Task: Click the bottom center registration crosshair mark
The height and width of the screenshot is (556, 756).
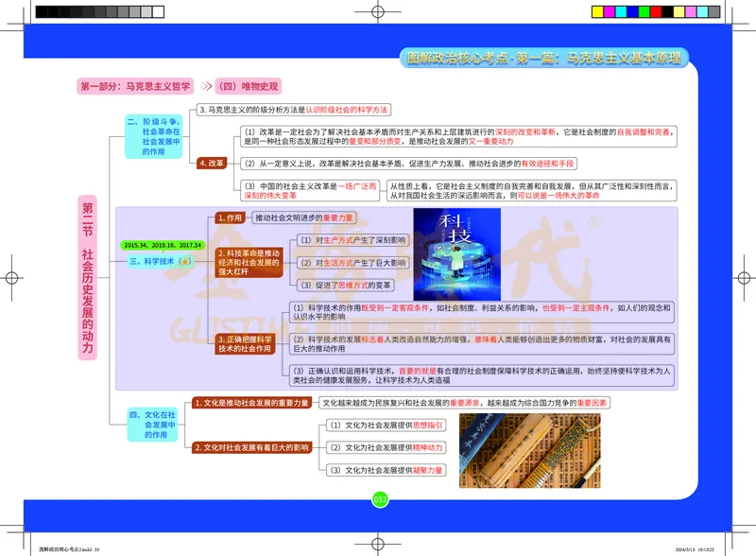Action: pos(378,544)
